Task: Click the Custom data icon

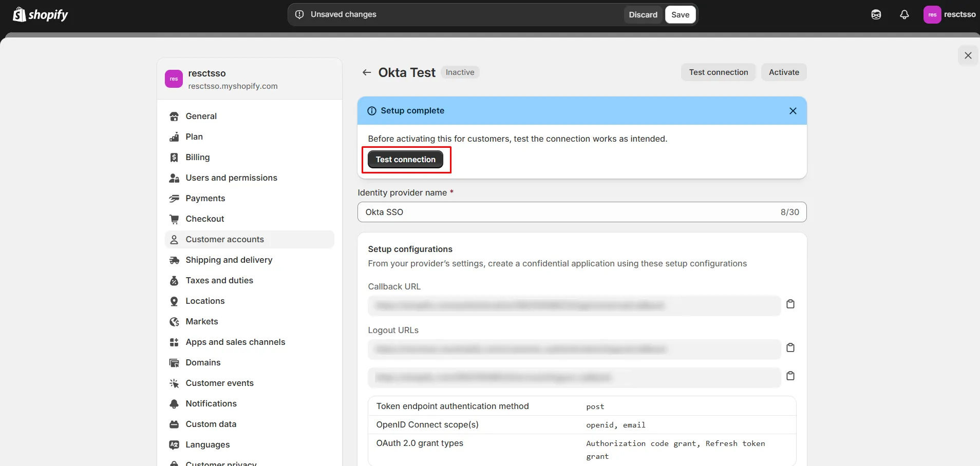Action: tap(174, 424)
